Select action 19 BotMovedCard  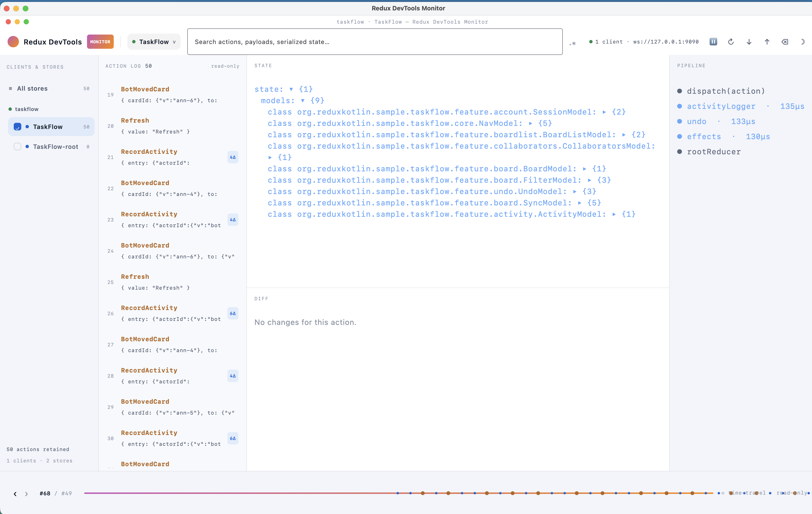(x=173, y=95)
